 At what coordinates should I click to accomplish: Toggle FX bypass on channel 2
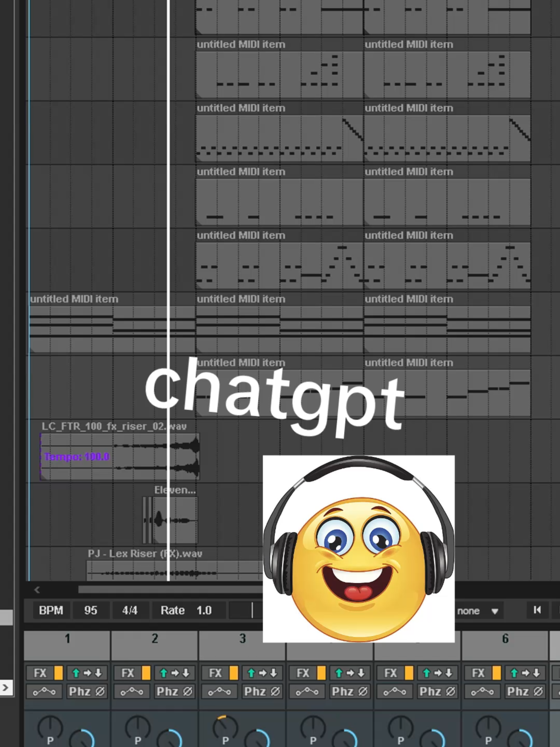(x=146, y=673)
